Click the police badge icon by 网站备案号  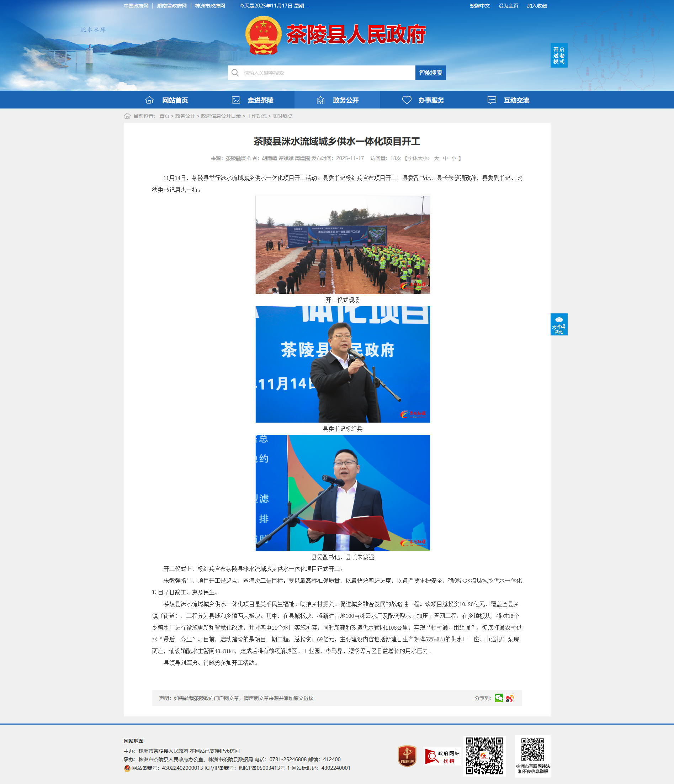[127, 768]
